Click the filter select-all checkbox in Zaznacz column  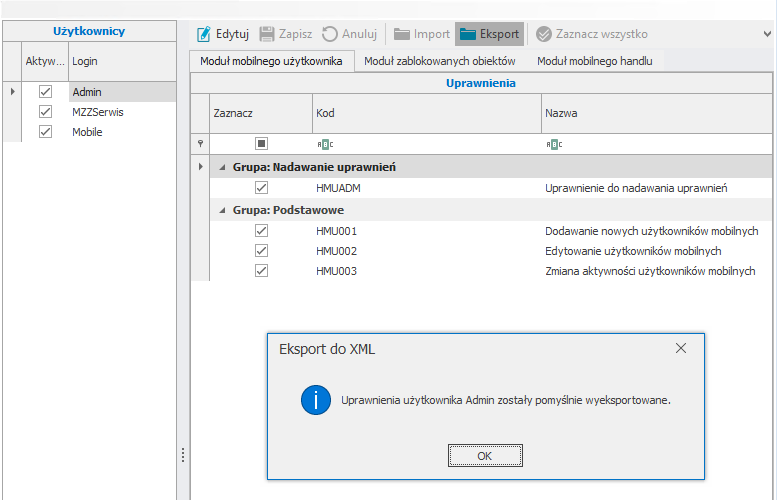(x=261, y=144)
